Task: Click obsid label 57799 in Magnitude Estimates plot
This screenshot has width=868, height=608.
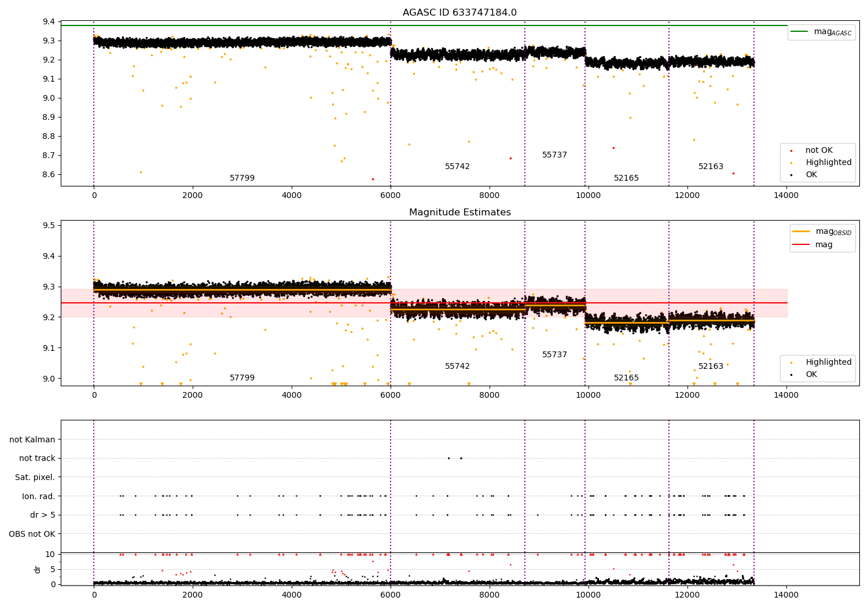Action: click(x=242, y=378)
